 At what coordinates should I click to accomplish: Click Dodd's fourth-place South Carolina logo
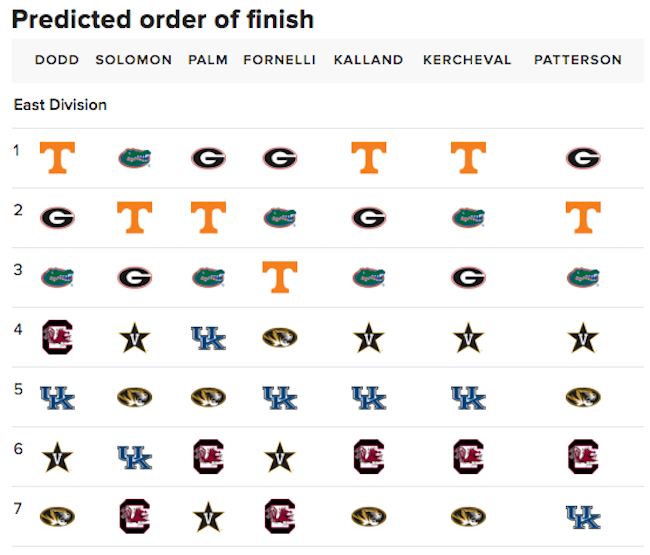tap(58, 337)
